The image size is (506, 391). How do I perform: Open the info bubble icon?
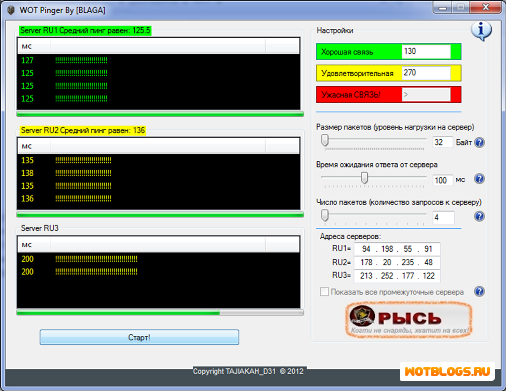click(481, 31)
